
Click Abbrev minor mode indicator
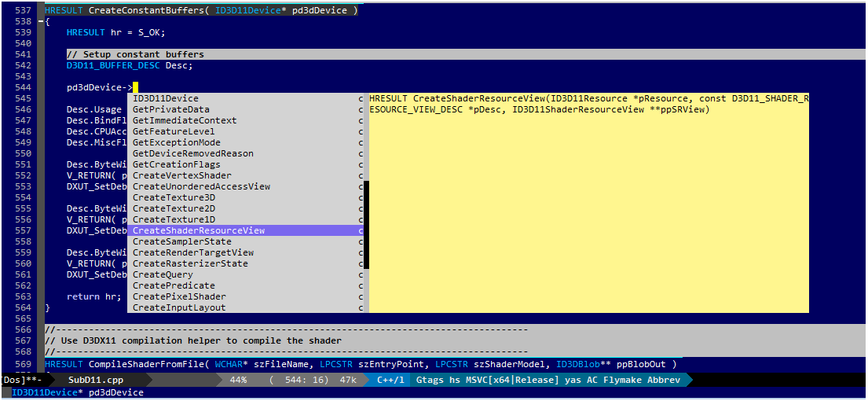[x=662, y=380]
